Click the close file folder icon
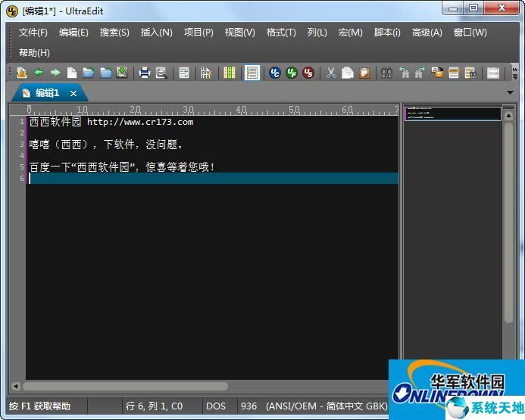 point(106,73)
